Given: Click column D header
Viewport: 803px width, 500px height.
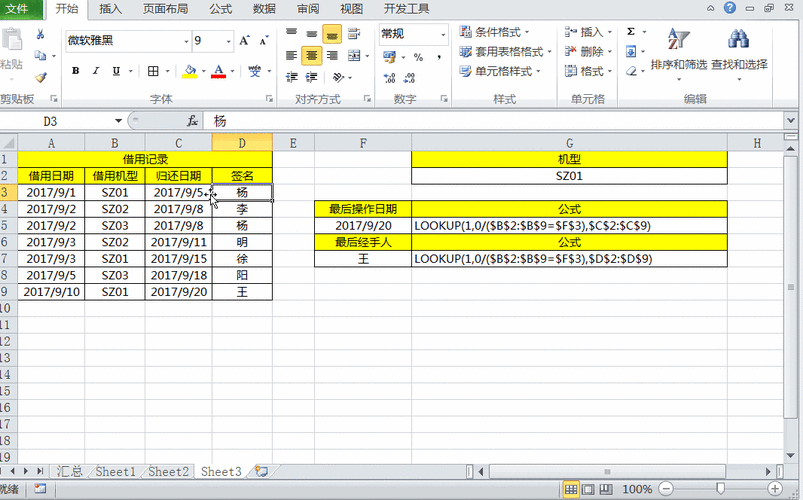Looking at the screenshot, I should 242,143.
